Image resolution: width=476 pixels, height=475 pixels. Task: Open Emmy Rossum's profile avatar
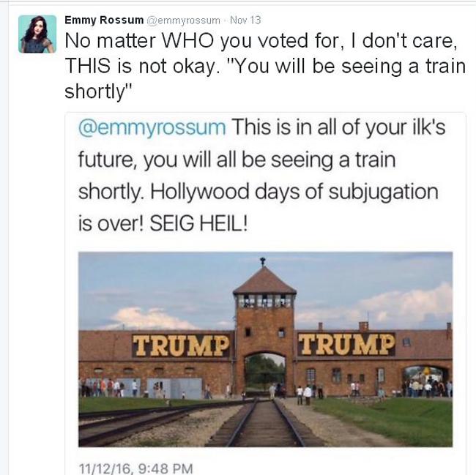[37, 34]
